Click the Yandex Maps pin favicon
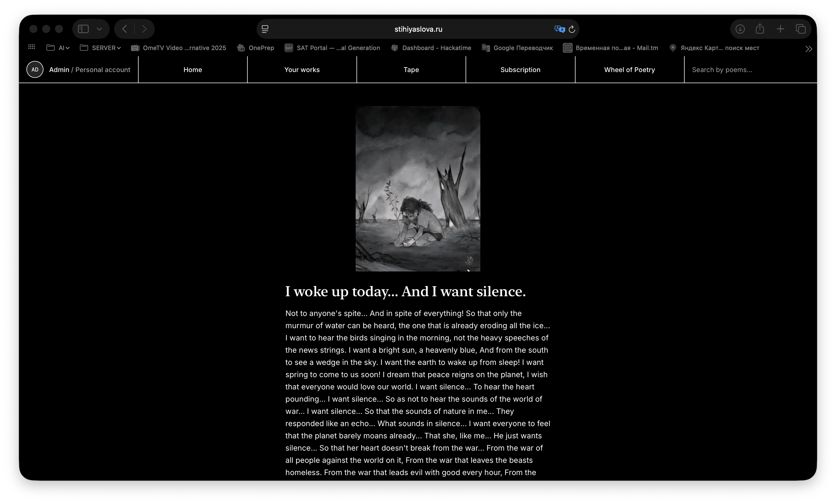Screen dimensions: 836x504 (x=673, y=48)
